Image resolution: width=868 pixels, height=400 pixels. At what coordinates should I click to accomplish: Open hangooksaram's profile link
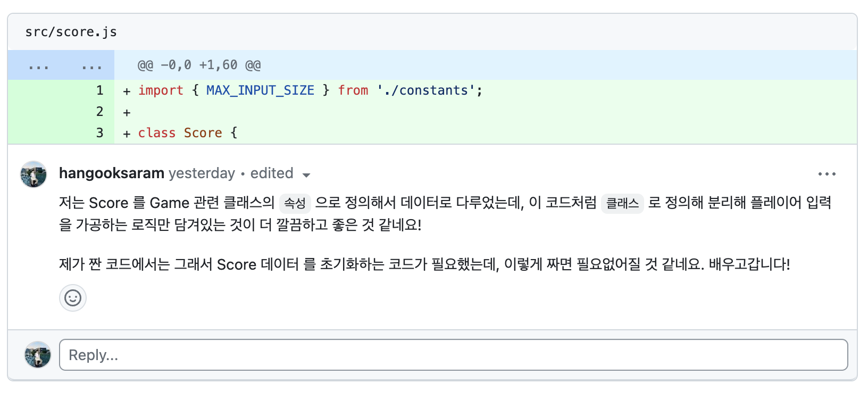[x=112, y=173]
